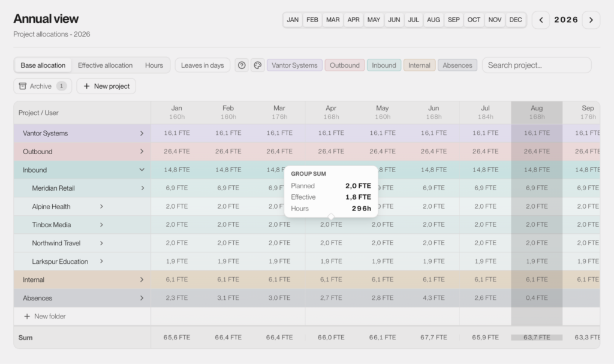Viewport: 614px width, 364px height.
Task: Switch to Effective allocation tab
Action: click(x=106, y=65)
